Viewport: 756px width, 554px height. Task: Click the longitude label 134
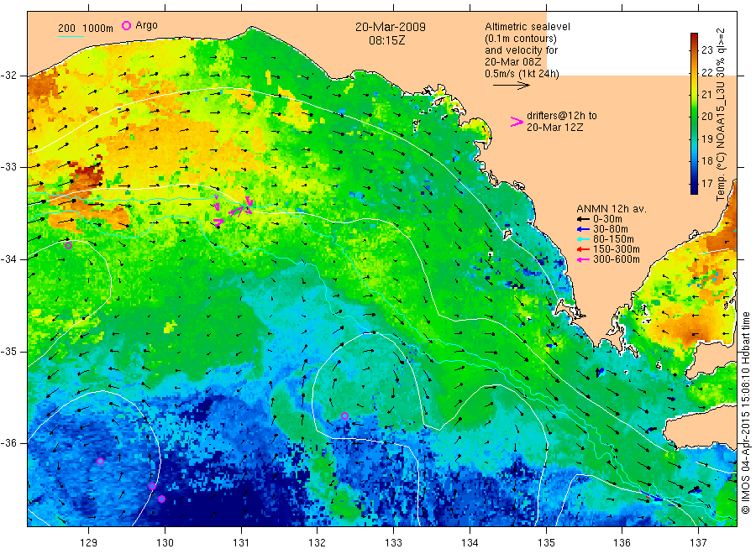470,543
